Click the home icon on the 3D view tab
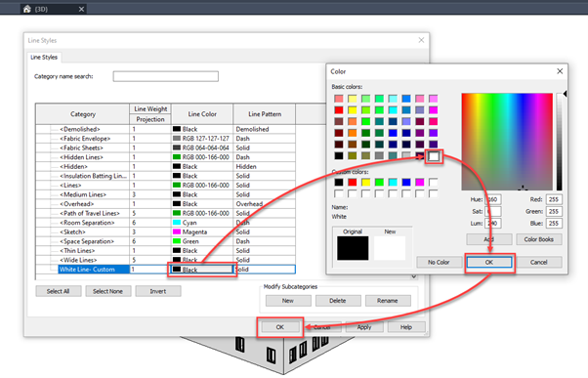This screenshot has width=588, height=378. click(26, 9)
